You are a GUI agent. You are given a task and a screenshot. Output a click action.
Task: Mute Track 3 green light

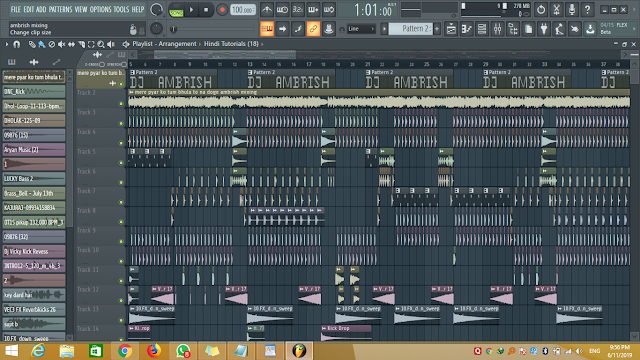click(121, 123)
